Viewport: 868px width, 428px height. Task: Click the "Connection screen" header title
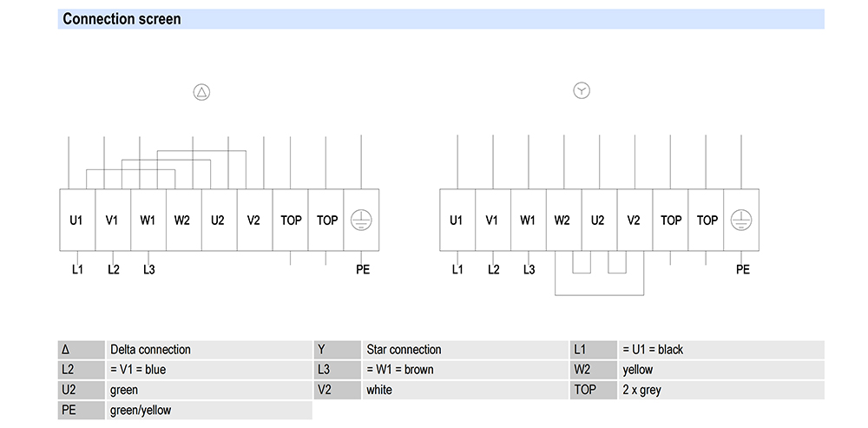pyautogui.click(x=122, y=19)
